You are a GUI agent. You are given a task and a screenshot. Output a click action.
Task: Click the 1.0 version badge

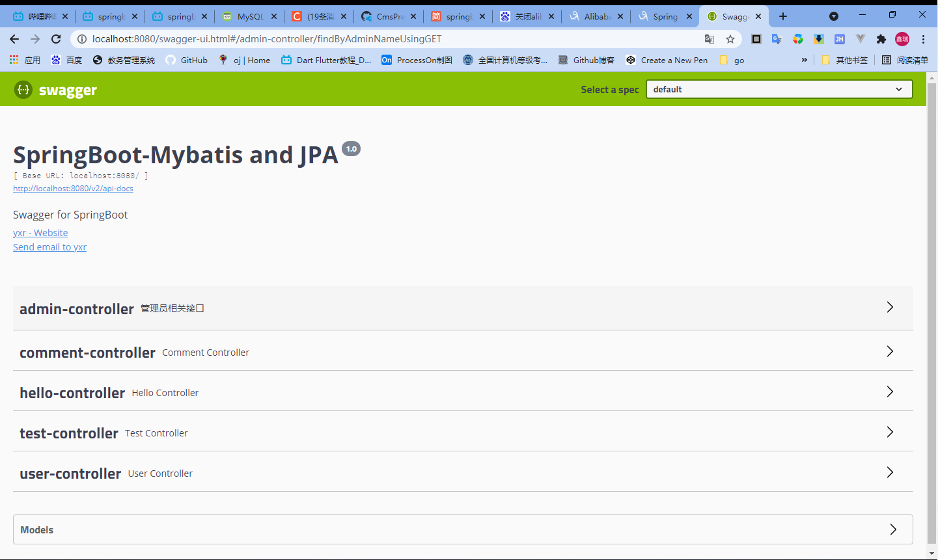pyautogui.click(x=352, y=149)
